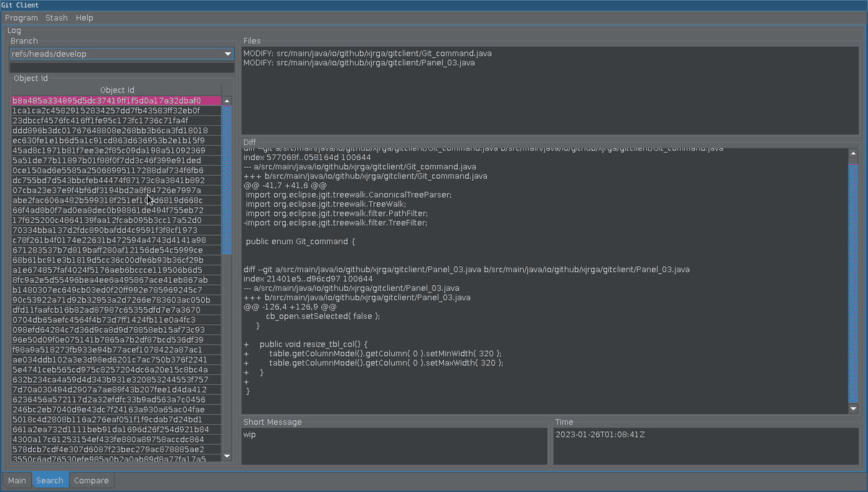
Task: Select commit row starting 5018c4d2808b
Action: point(116,419)
